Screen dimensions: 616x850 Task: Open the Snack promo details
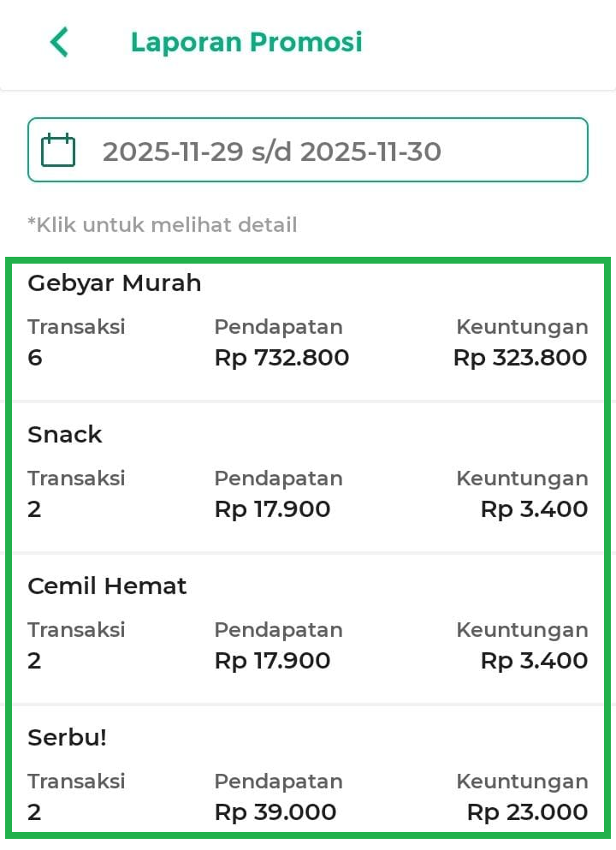65,435
